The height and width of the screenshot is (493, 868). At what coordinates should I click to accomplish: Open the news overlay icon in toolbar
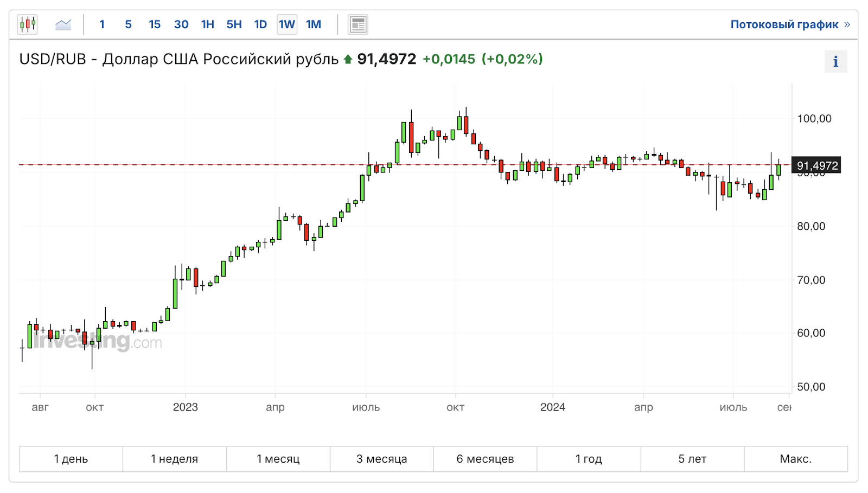click(x=358, y=24)
